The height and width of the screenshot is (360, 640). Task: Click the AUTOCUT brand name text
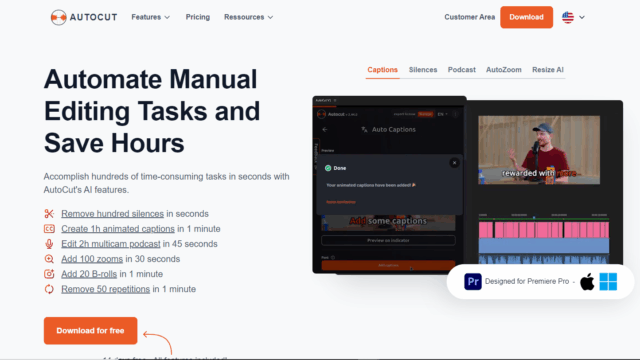(93, 17)
